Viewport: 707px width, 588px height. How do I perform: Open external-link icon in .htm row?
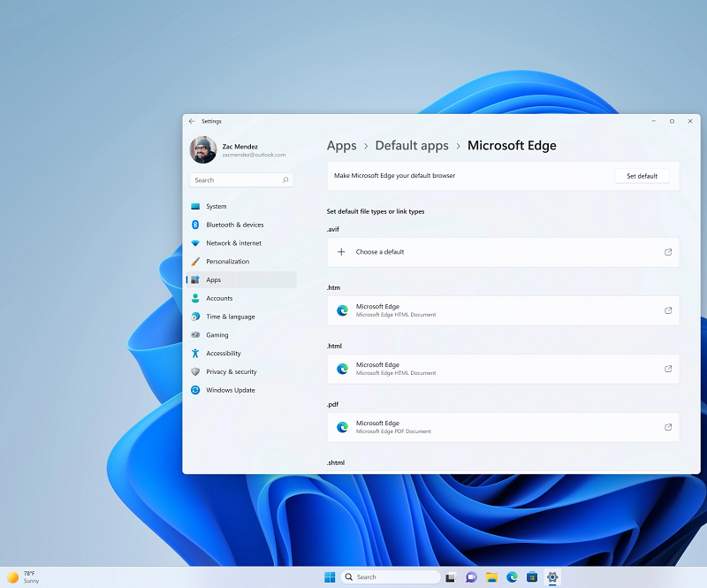click(x=668, y=310)
